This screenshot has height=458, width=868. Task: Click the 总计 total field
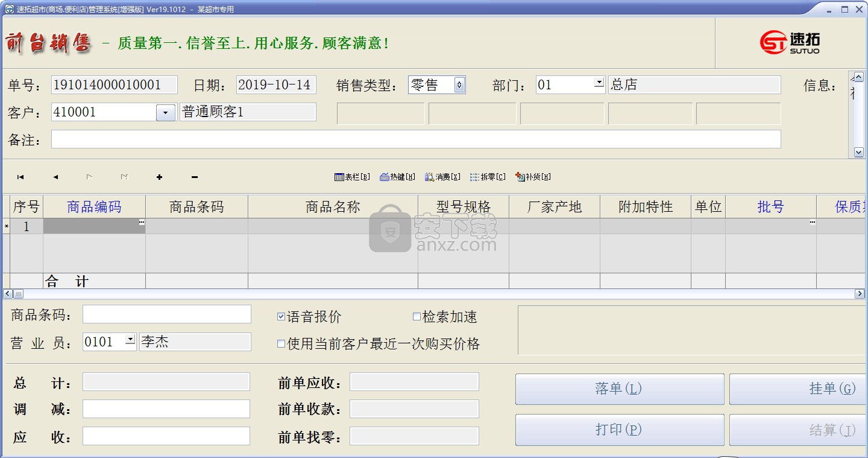[166, 382]
